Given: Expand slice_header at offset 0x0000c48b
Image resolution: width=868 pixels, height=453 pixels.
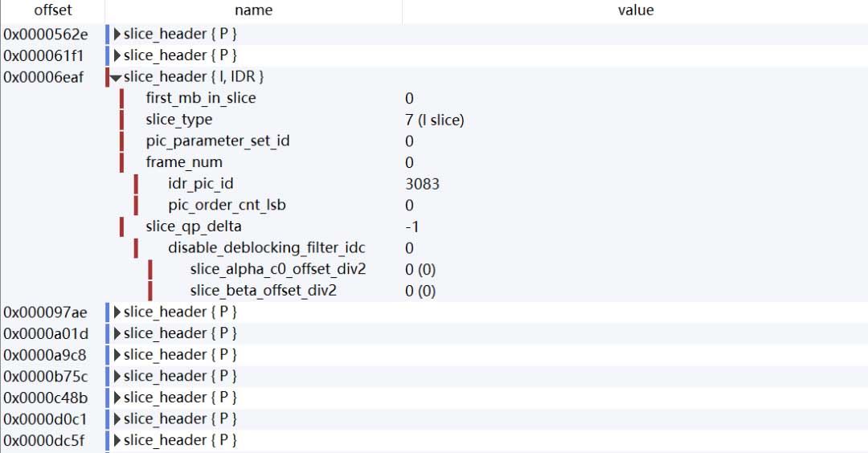Looking at the screenshot, I should (x=117, y=398).
